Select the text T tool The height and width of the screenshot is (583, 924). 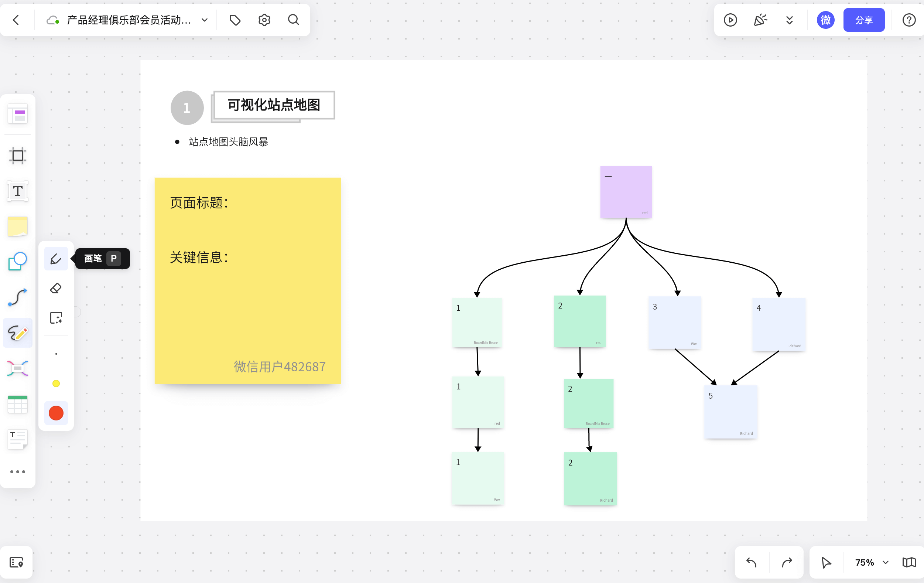[18, 191]
